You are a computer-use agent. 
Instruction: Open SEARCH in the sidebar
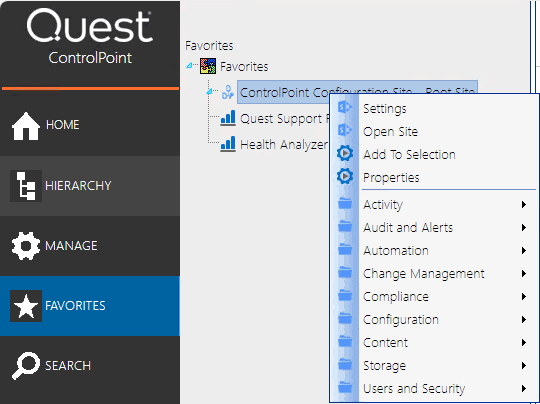tap(90, 366)
